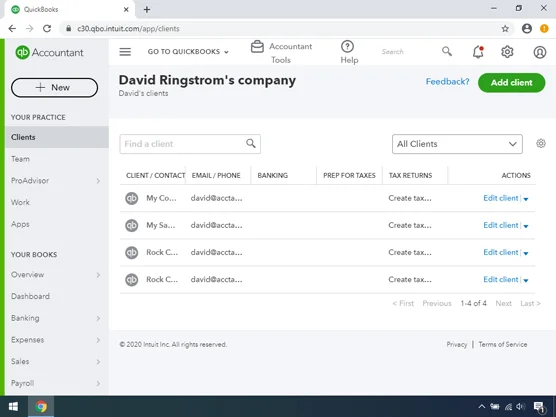Click the header search magnifier icon

coord(447,51)
